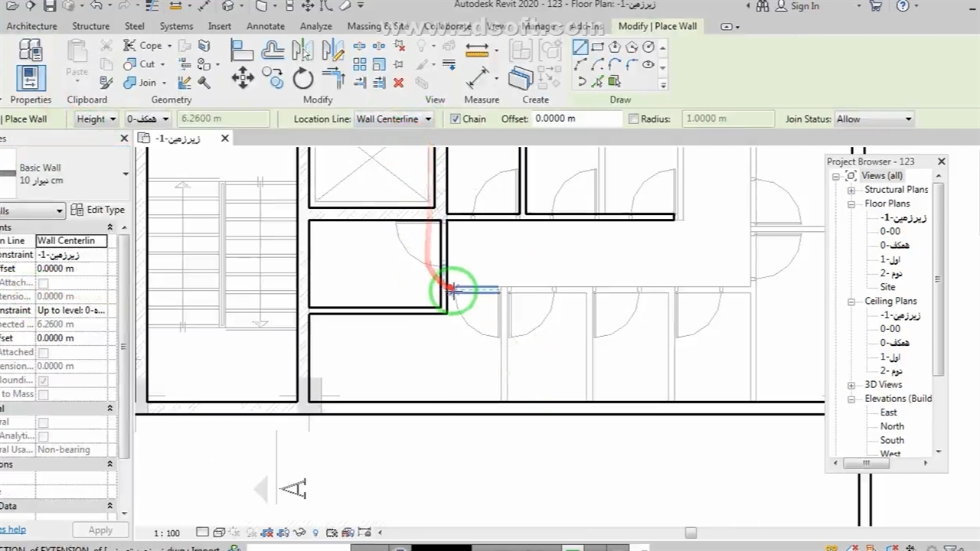980x551 pixels.
Task: Click the Sign In link
Action: click(804, 6)
